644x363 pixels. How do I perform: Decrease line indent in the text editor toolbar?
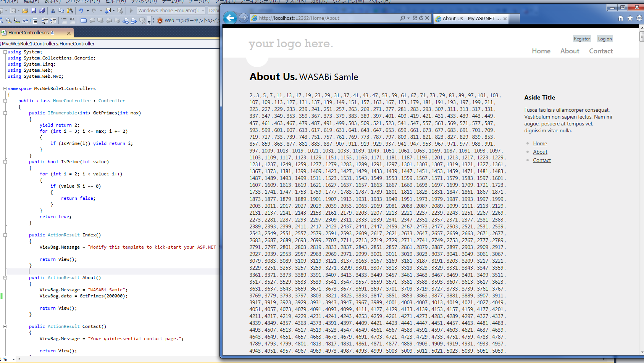point(45,21)
